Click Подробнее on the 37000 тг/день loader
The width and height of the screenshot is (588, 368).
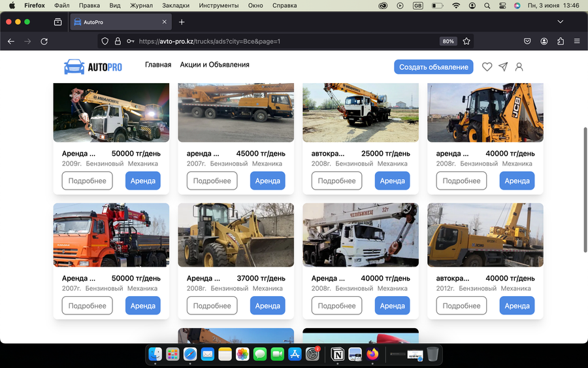tap(212, 306)
